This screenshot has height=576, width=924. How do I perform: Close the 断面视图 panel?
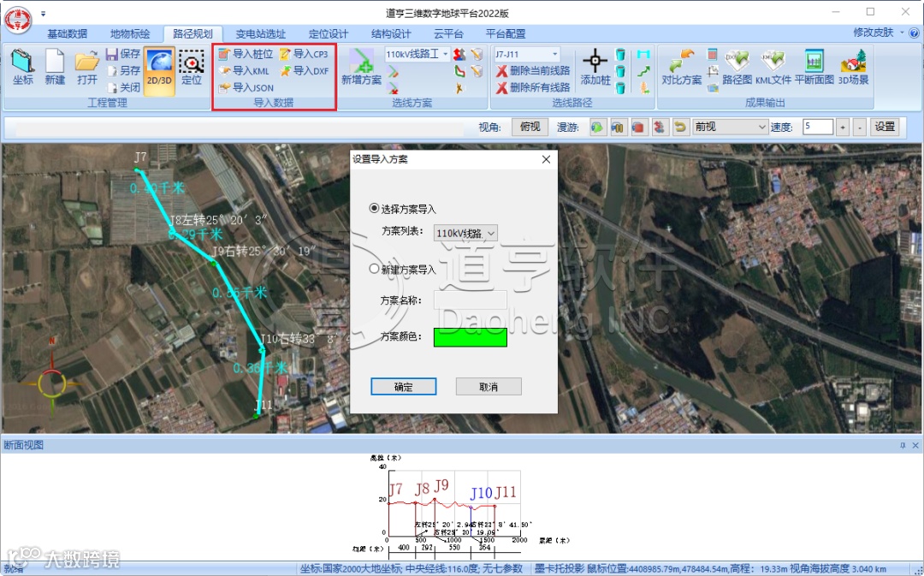click(915, 446)
